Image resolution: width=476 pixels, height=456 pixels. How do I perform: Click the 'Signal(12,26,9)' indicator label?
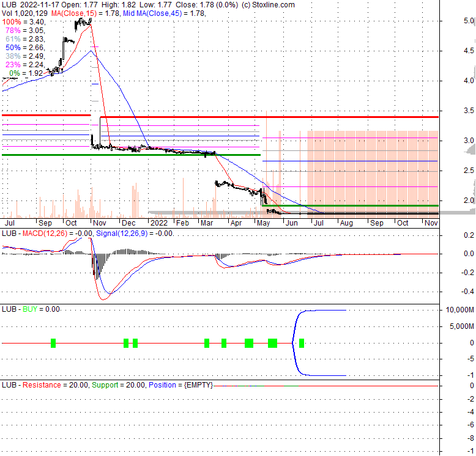click(x=121, y=234)
